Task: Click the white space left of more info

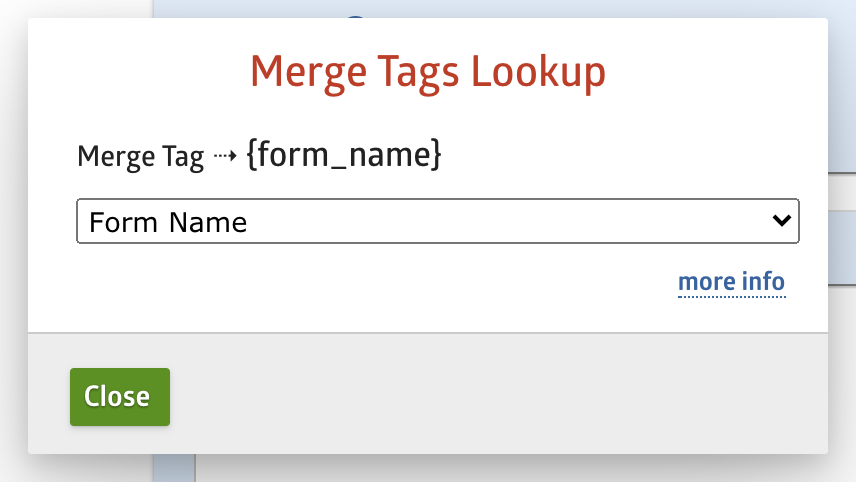Action: tap(400, 282)
